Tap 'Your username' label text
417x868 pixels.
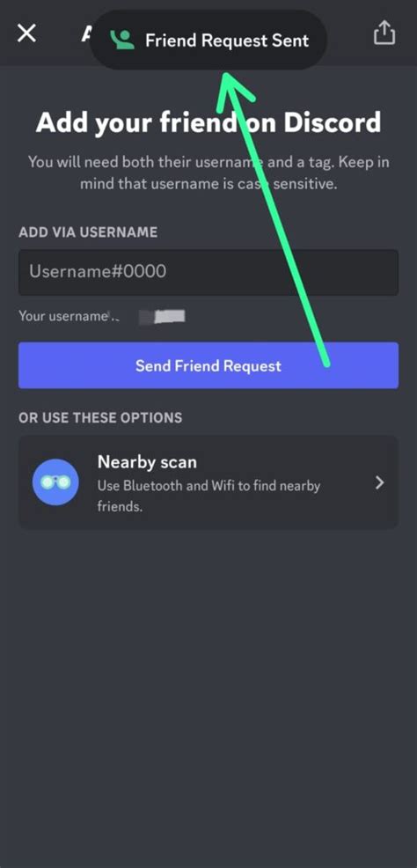click(x=62, y=315)
